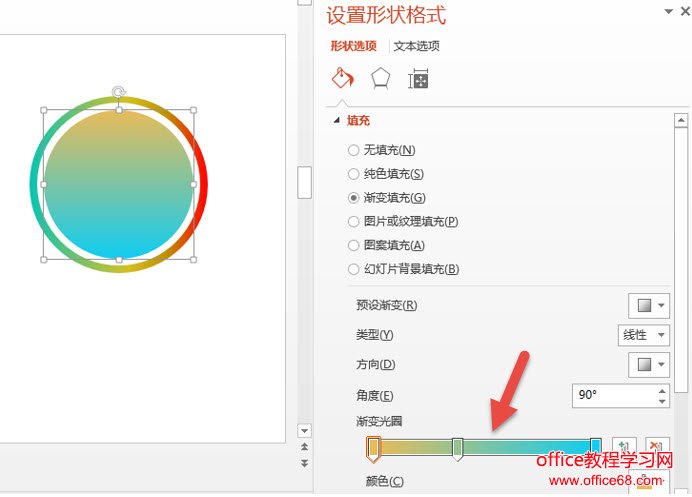Click the 渐变光圈 label

[379, 421]
